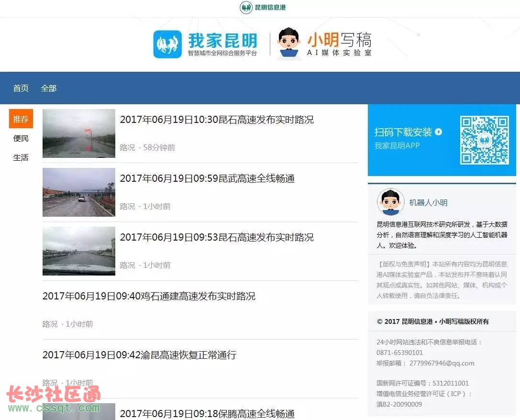Click the ICP number 滇B2-20090009
Screen dimensions: 520x420
(399, 404)
